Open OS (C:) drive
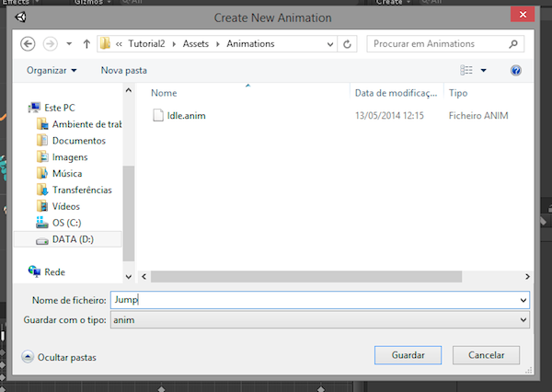The width and height of the screenshot is (552, 392). 66,223
